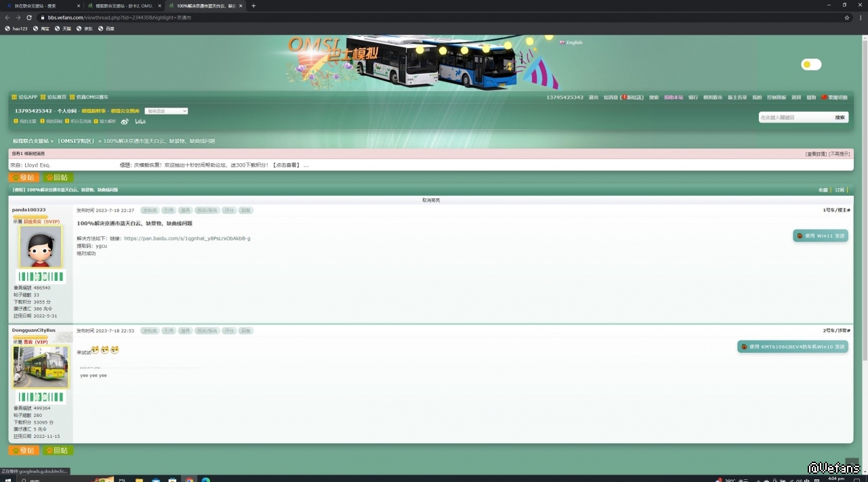This screenshot has width=868, height=482.
Task: Click the Bilibili icon in the header
Action: [140, 122]
